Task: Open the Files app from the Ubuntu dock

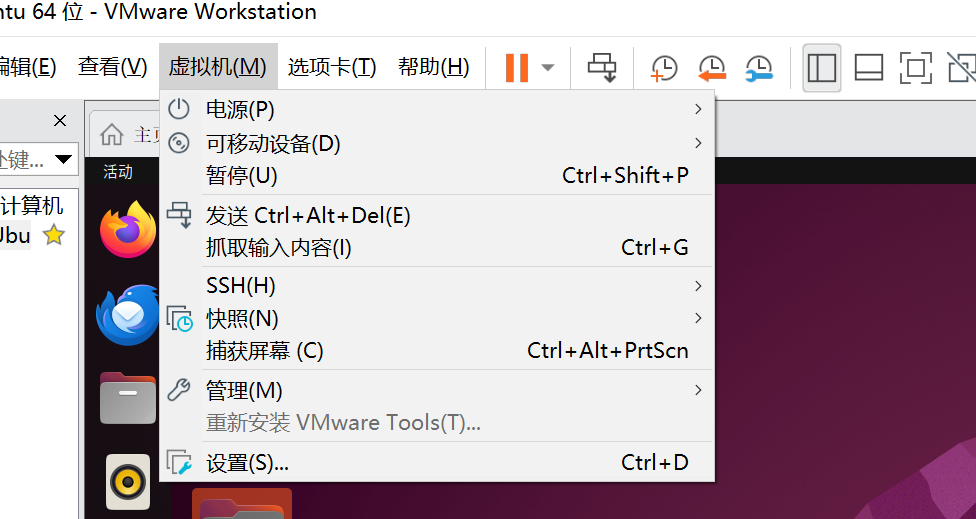Action: [x=128, y=398]
